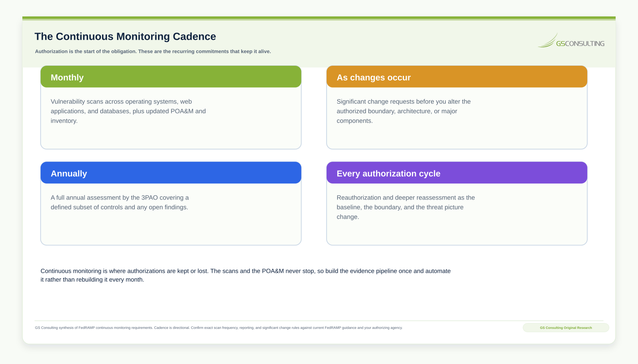Select the reauthorization and reassessment paragraph

(406, 207)
